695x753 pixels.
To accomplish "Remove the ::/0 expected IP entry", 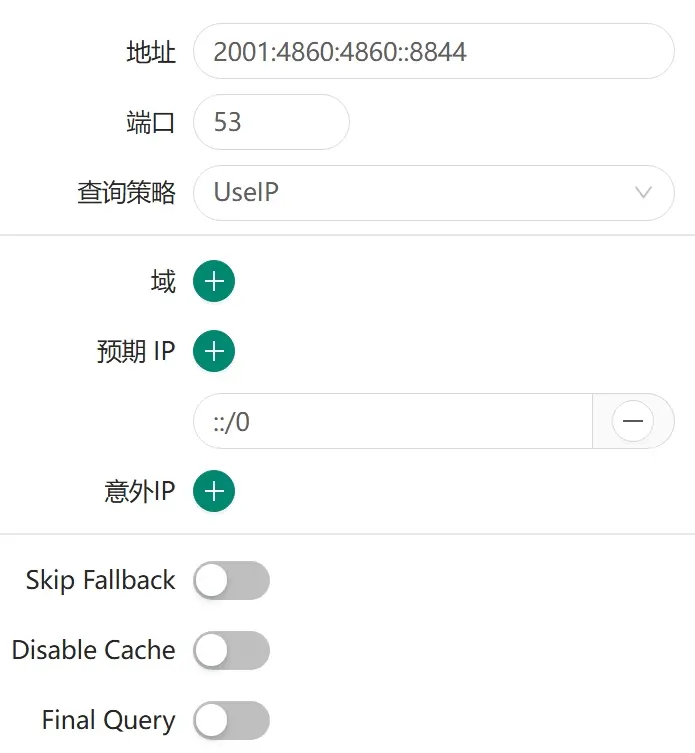I will pyautogui.click(x=632, y=422).
